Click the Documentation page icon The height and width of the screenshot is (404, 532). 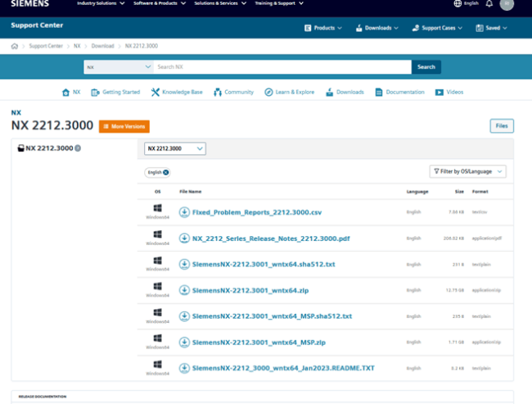click(379, 92)
